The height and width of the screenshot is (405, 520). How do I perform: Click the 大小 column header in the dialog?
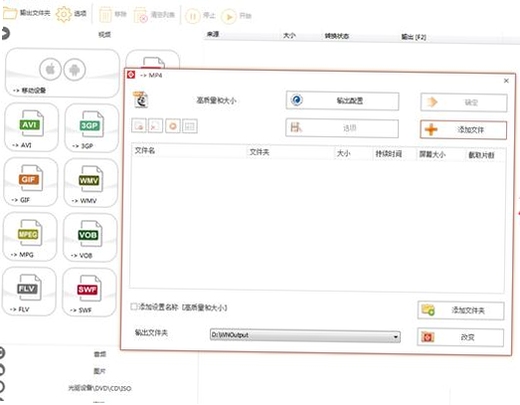(343, 153)
